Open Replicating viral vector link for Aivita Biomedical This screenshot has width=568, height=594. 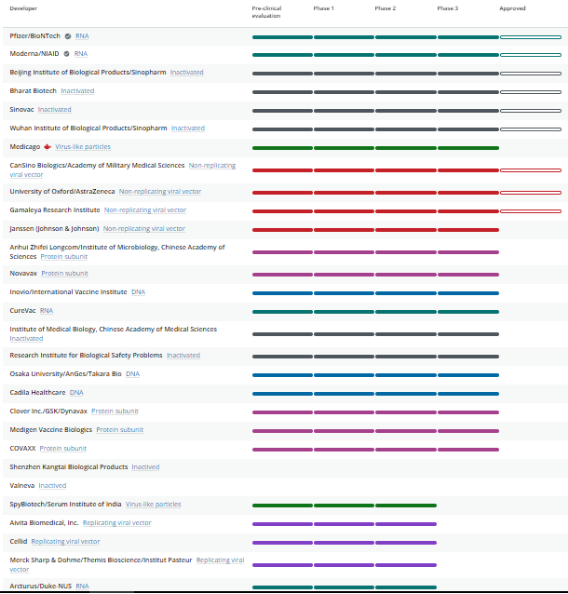(x=117, y=523)
